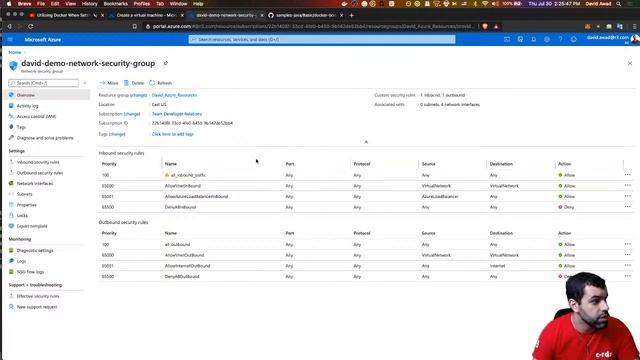Open Diagnose and solve problems
Image resolution: width=640 pixels, height=360 pixels.
[x=45, y=138]
